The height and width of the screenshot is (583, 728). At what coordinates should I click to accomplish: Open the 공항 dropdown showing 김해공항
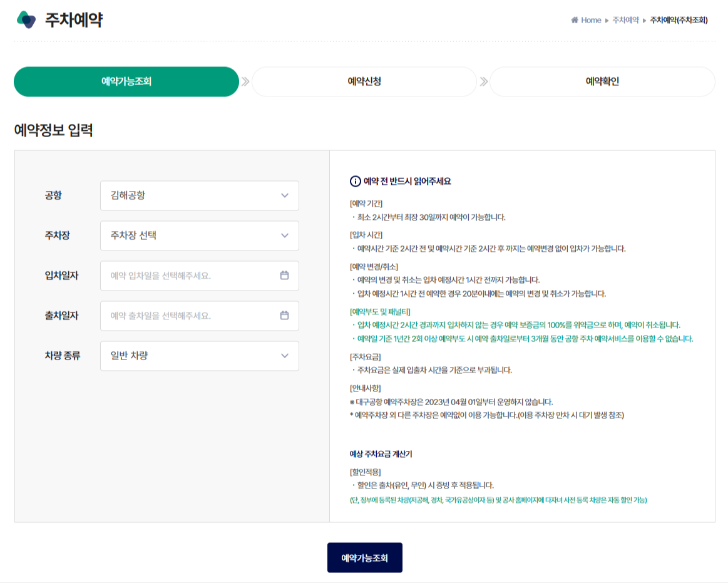199,195
